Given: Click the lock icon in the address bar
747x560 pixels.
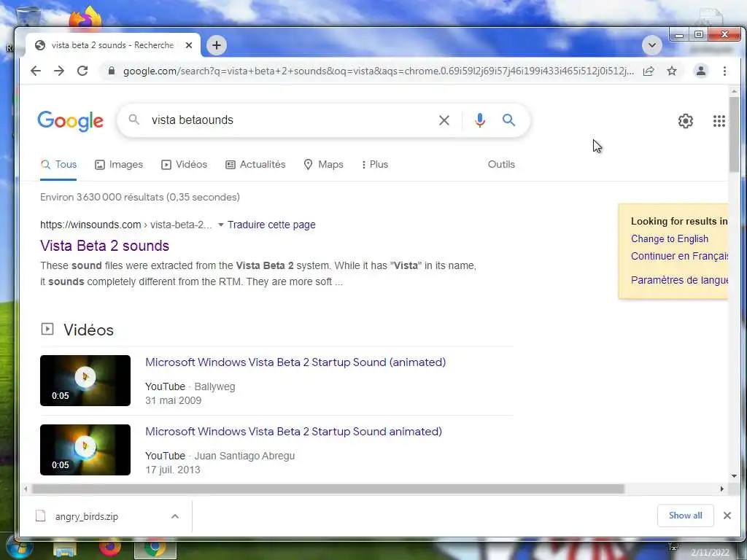Looking at the screenshot, I should 112,71.
